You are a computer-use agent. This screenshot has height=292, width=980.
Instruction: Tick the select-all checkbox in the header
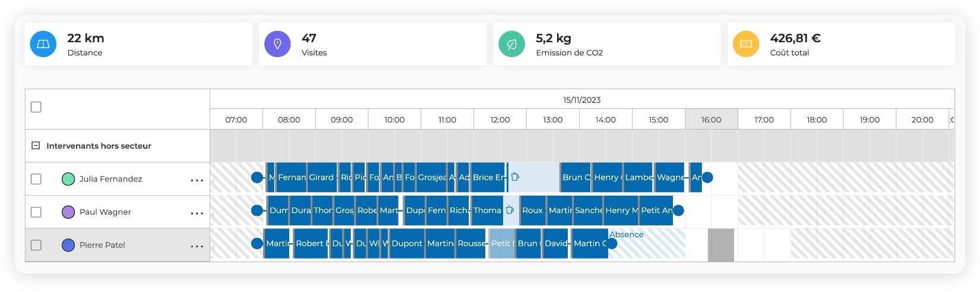(x=36, y=107)
